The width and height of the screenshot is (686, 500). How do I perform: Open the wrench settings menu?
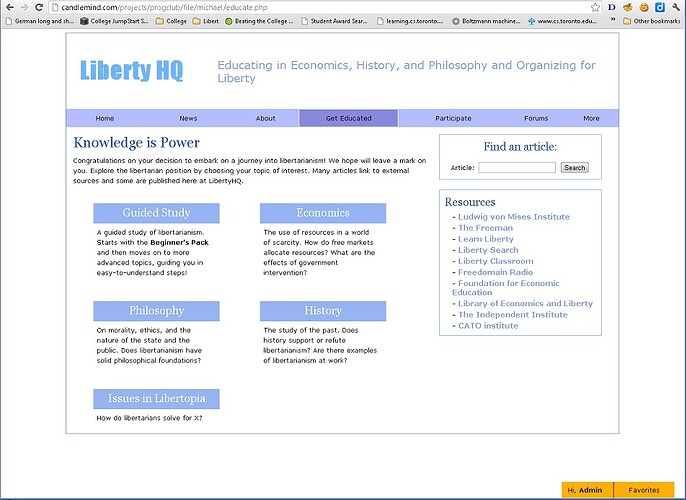click(676, 7)
